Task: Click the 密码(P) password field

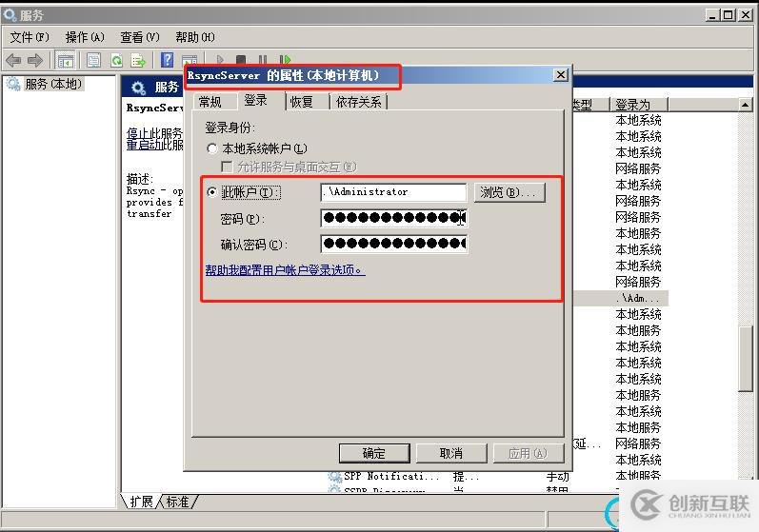Action: click(x=393, y=218)
